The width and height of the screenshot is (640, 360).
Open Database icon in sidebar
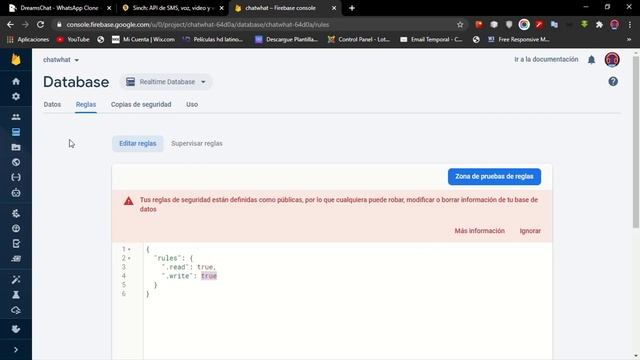(x=16, y=132)
